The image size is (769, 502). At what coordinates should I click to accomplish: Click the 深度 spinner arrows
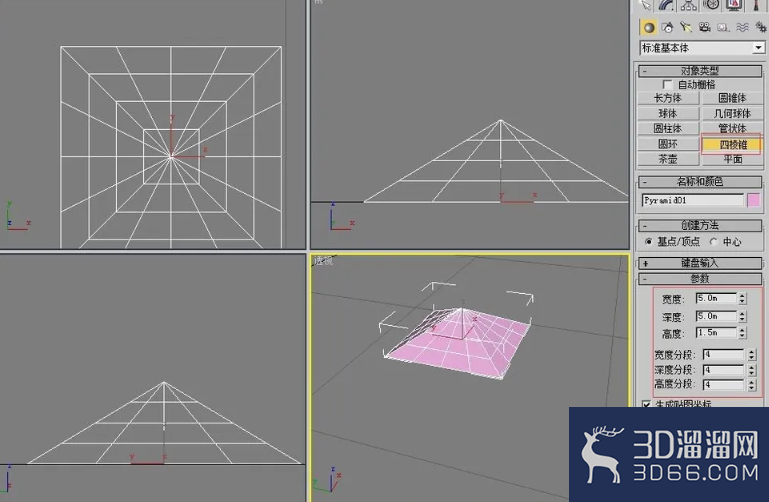point(742,316)
